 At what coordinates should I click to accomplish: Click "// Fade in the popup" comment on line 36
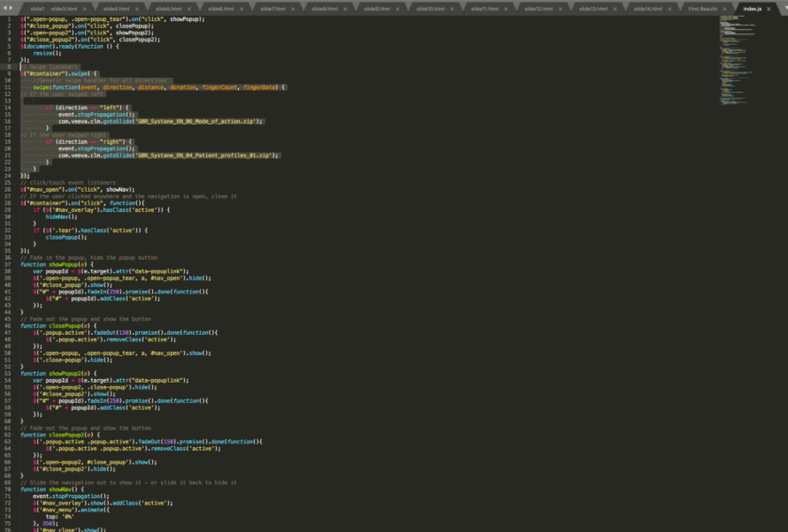pos(89,257)
